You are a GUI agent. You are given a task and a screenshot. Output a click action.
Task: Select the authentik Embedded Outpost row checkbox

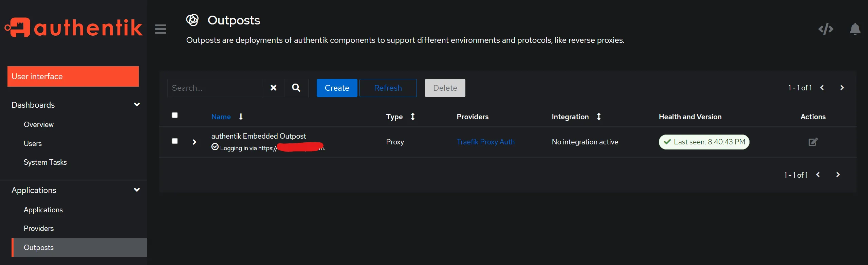[175, 141]
